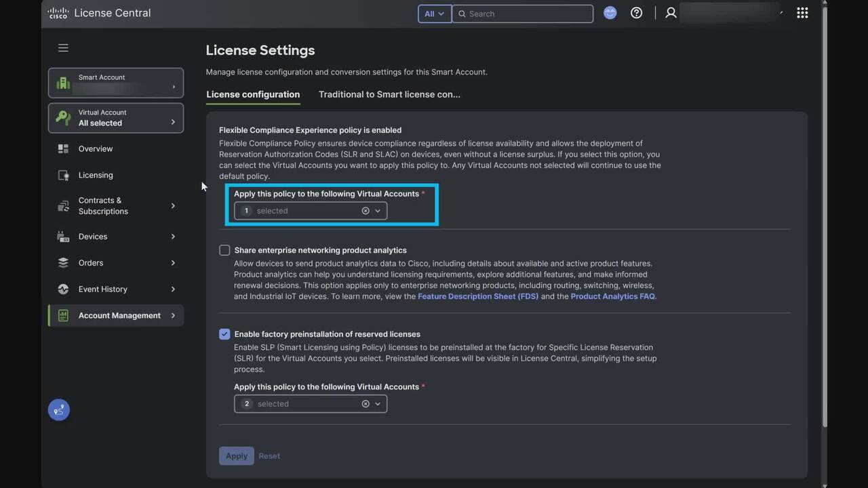Toggle the hamburger navigation menu
The height and width of the screenshot is (488, 868).
[x=63, y=48]
